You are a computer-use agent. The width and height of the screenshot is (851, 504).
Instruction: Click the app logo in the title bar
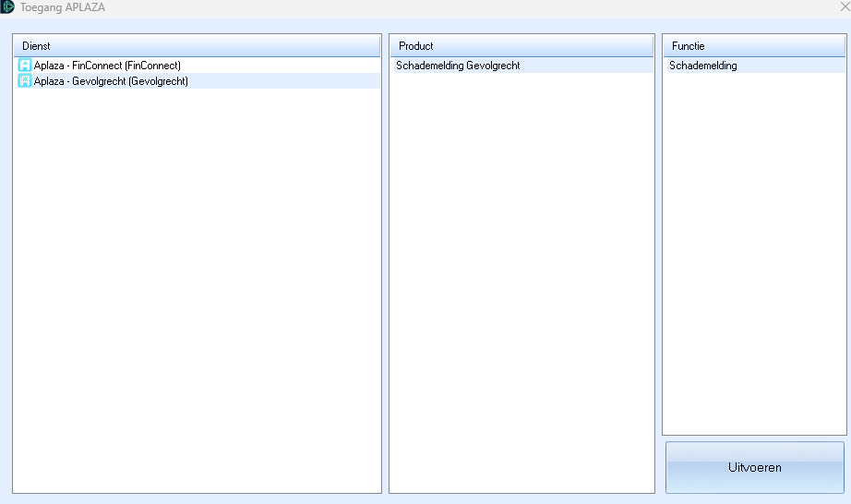[7, 7]
